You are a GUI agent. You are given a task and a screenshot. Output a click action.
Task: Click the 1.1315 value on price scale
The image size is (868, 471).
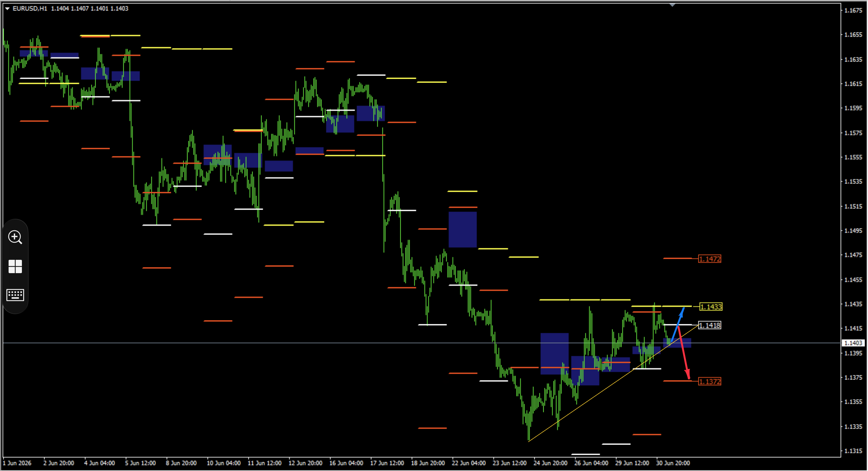pyautogui.click(x=853, y=451)
